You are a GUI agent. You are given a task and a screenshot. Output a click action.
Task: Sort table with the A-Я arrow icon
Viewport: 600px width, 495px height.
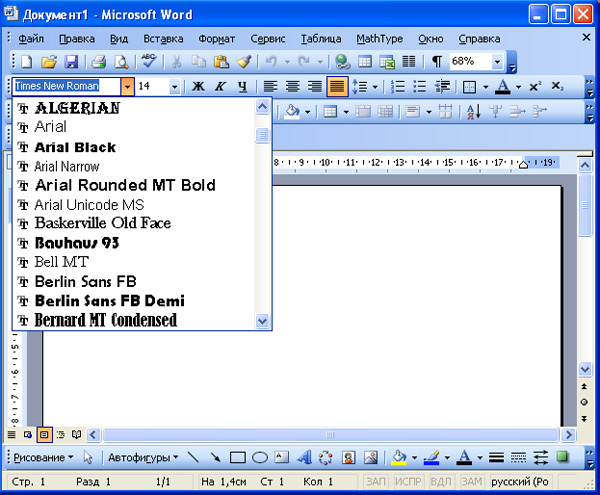(474, 112)
